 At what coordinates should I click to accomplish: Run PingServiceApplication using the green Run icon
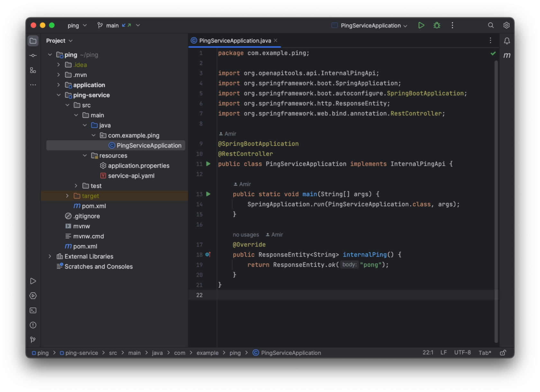421,25
